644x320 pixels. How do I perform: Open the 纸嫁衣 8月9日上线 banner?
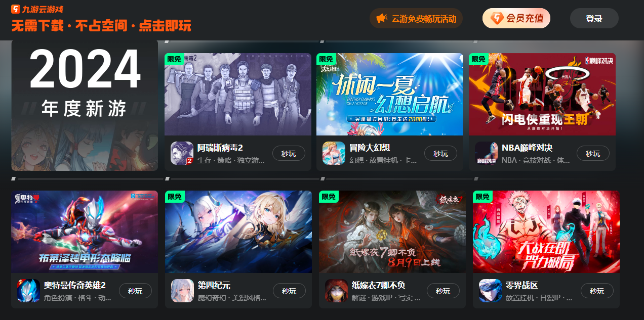392,232
